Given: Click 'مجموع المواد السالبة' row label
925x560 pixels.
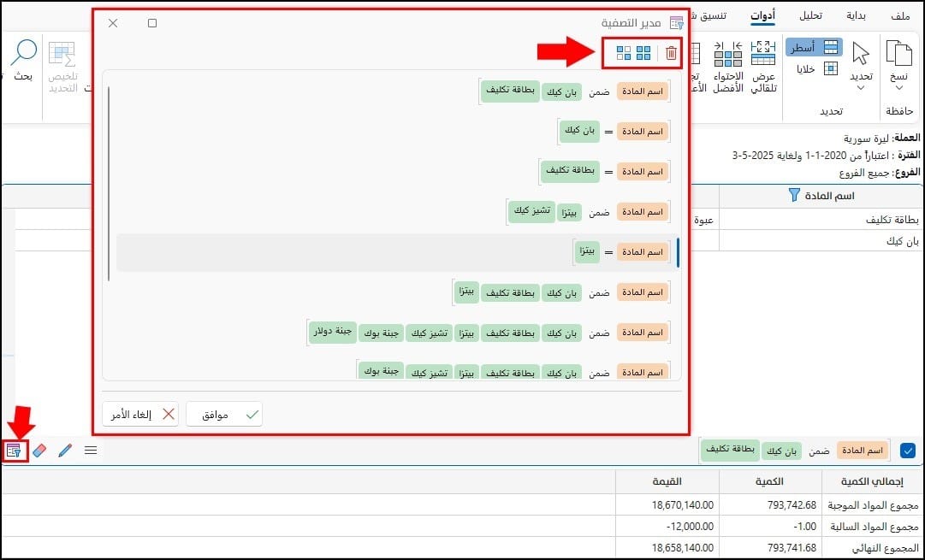Looking at the screenshot, I should (x=876, y=527).
